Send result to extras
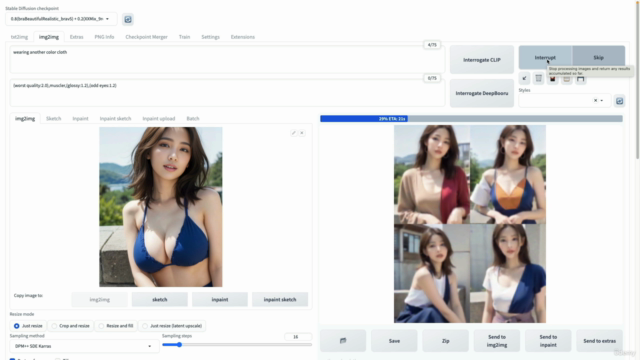Viewport: 640px width, 360px height. tap(600, 340)
